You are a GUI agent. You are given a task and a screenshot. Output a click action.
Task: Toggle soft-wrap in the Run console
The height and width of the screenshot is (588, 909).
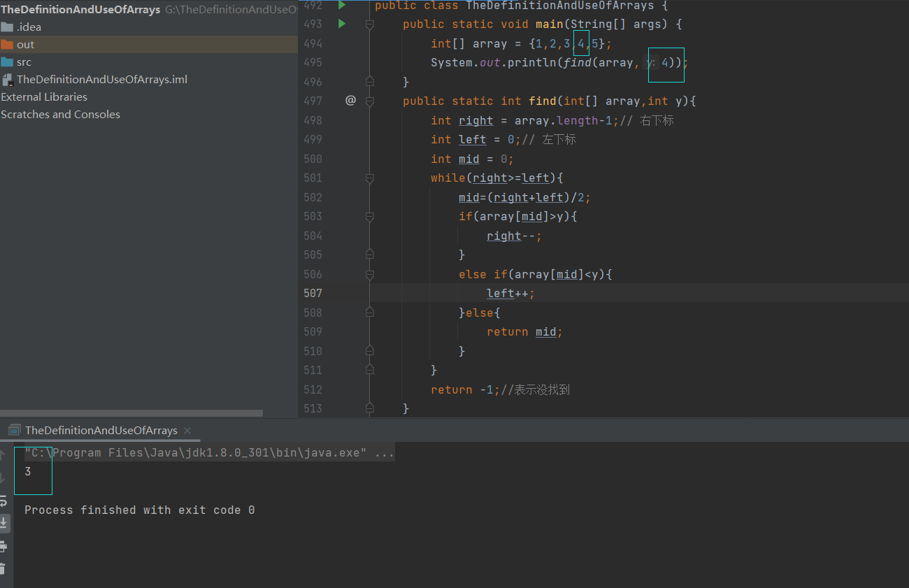click(4, 500)
